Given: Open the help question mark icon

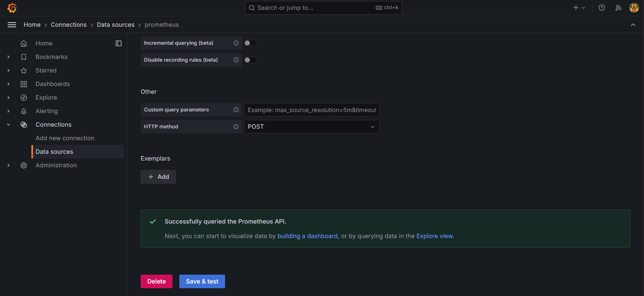Looking at the screenshot, I should (x=602, y=8).
